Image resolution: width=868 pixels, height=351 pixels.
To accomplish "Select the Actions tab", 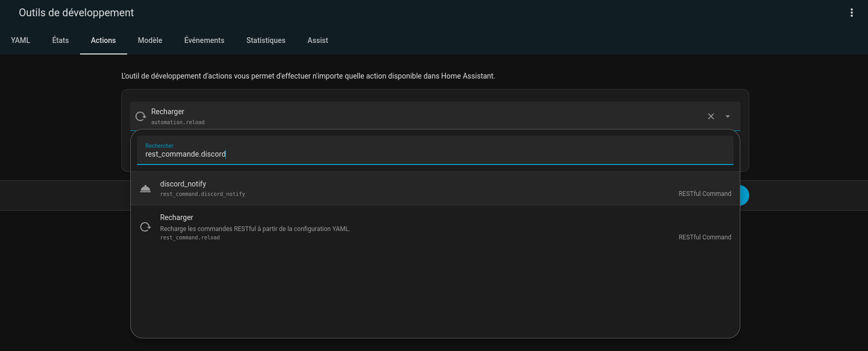I will [104, 40].
